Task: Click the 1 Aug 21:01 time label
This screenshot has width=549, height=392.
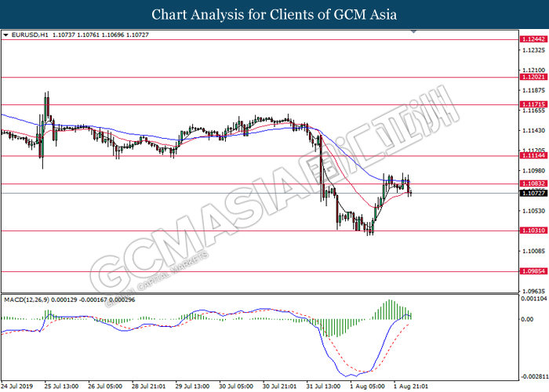Action: 411,387
